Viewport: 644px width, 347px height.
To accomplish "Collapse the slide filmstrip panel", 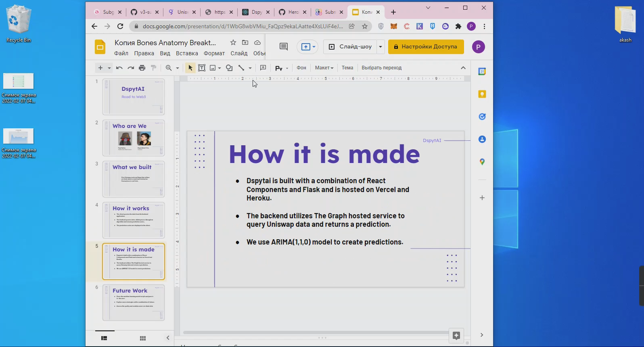I will (168, 338).
